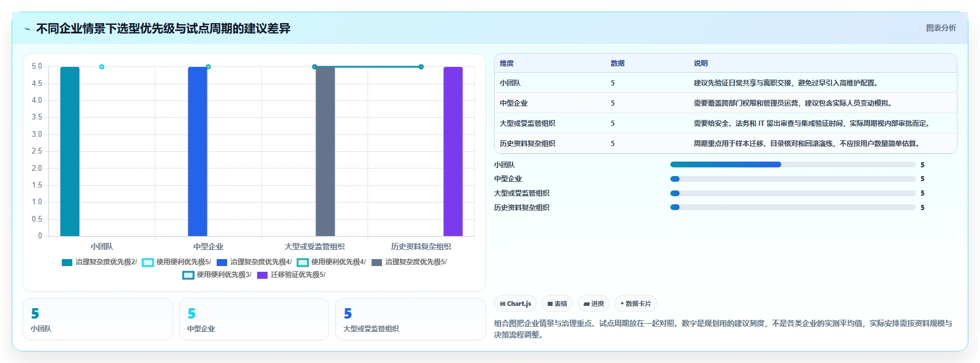Viewport: 980px width, 363px height.
Task: Click the 5.0 y-axis tick label
Action: 37,66
